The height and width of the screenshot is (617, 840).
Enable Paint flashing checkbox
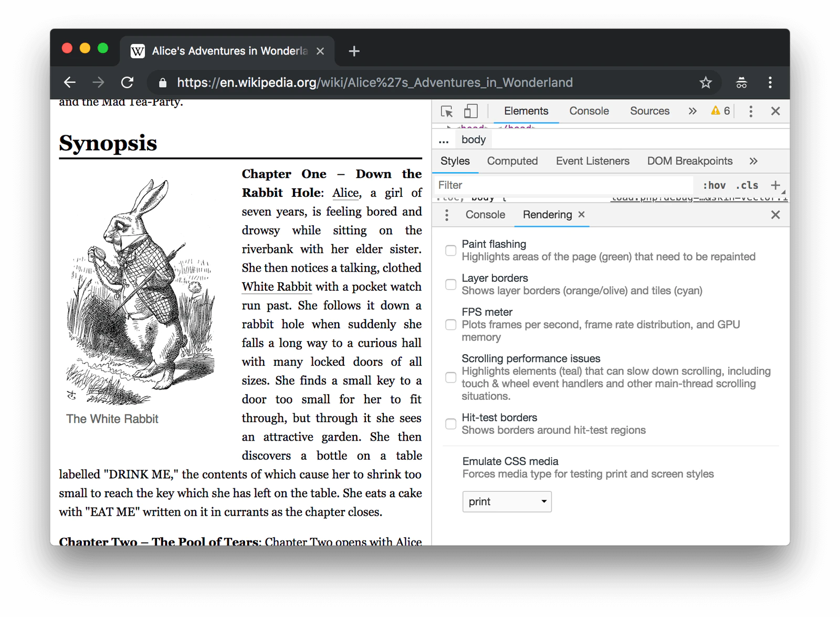(x=450, y=250)
